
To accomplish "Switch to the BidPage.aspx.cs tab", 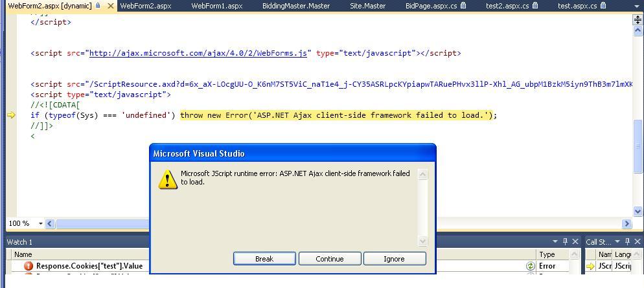I will coord(431,6).
